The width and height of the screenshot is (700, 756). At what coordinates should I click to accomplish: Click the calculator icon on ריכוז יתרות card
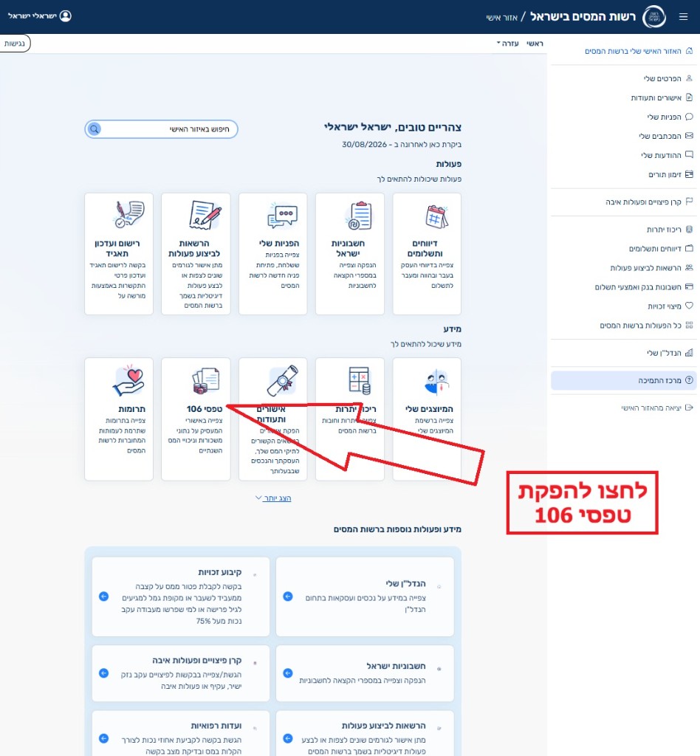(360, 381)
